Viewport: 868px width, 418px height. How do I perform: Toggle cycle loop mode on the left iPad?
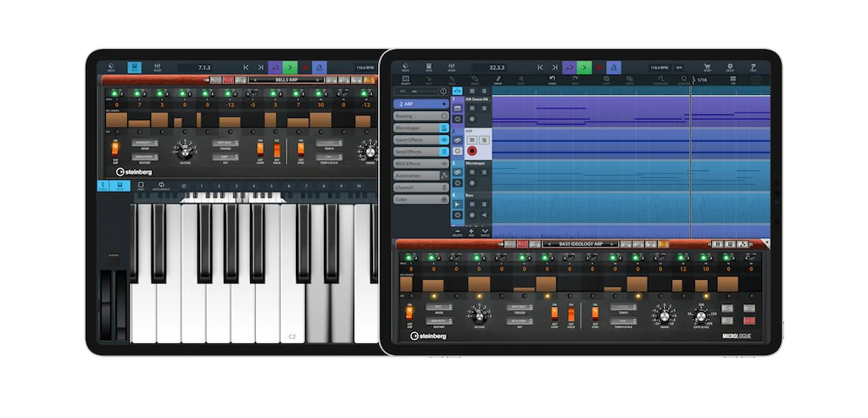pyautogui.click(x=275, y=68)
